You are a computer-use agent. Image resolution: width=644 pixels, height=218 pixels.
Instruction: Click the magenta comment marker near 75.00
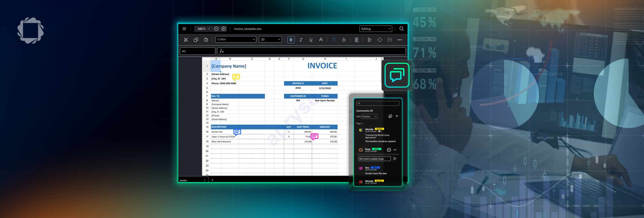point(314,136)
